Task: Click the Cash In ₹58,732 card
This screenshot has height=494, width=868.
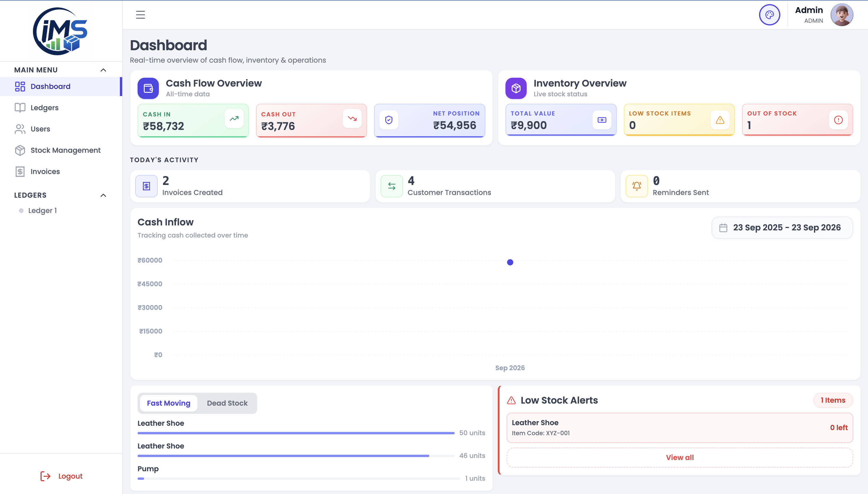Action: coord(193,121)
